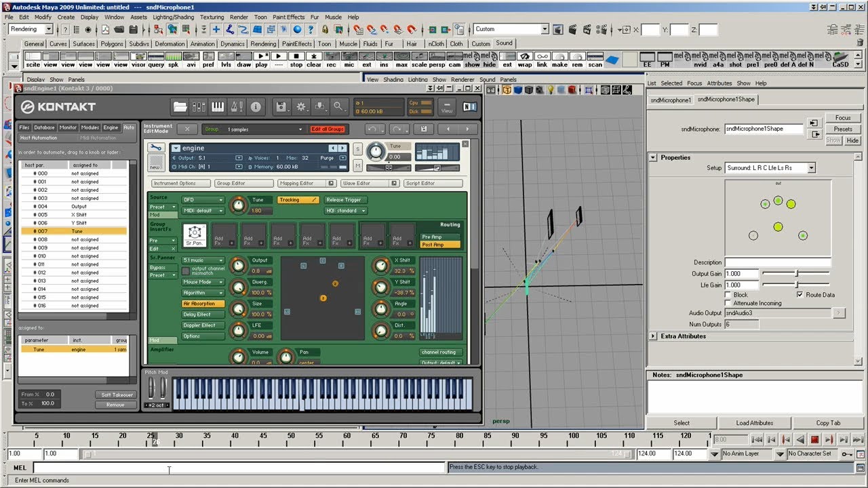This screenshot has height=488, width=868.
Task: Select the Sound shelf tab
Action: [x=504, y=43]
